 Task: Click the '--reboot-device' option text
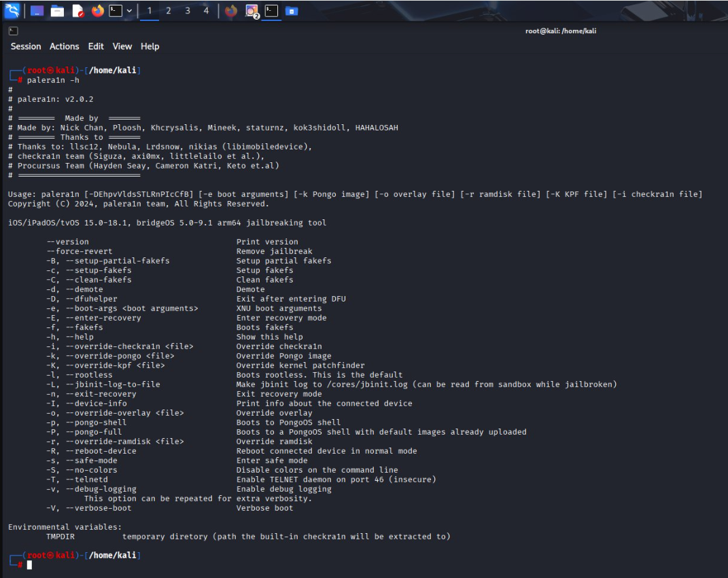101,451
